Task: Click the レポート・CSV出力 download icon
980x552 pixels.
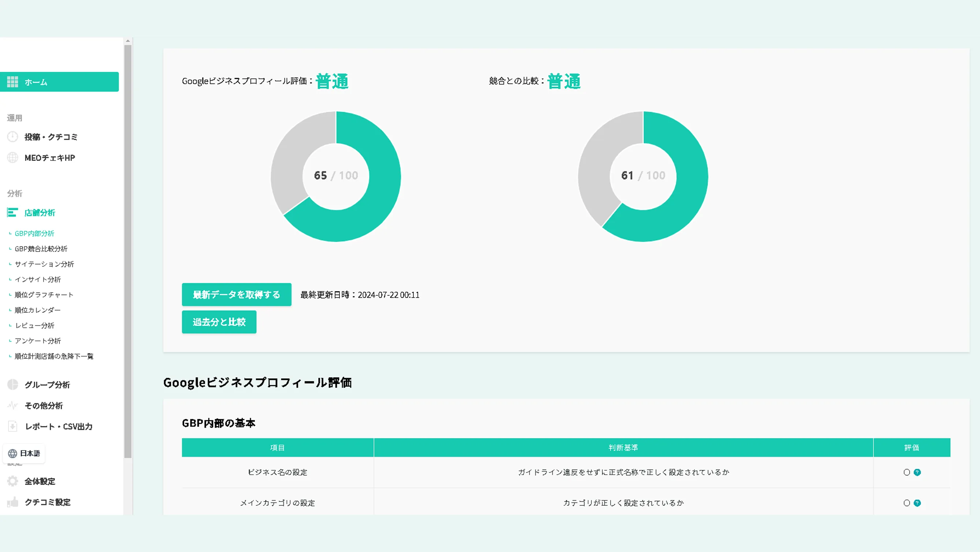Action: [x=12, y=426]
